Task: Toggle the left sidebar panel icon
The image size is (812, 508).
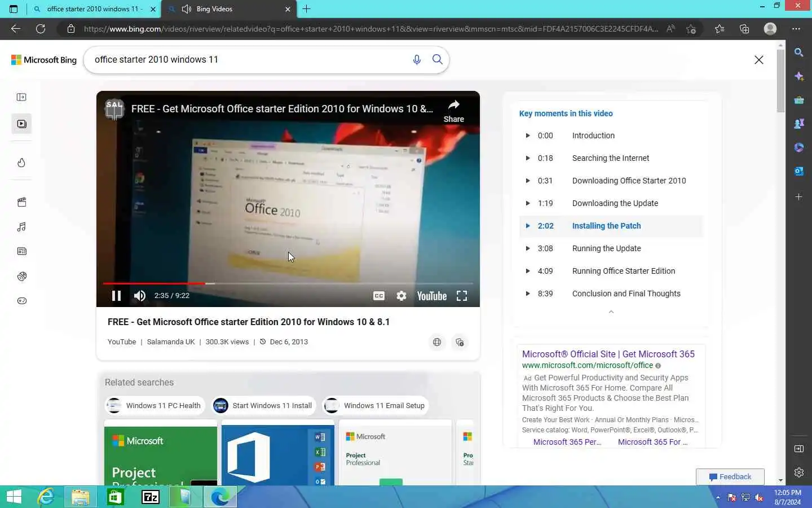Action: click(x=21, y=97)
